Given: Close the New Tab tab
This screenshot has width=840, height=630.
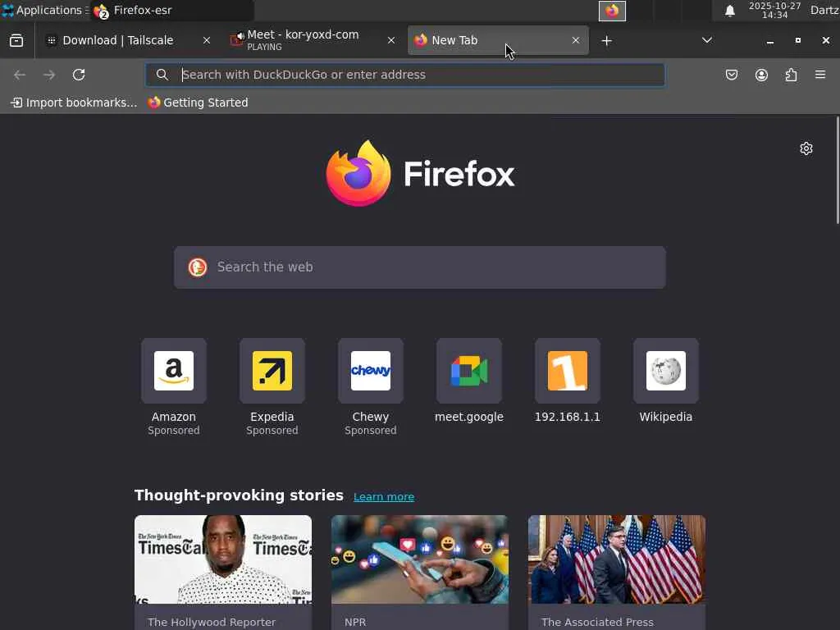Looking at the screenshot, I should coord(575,41).
